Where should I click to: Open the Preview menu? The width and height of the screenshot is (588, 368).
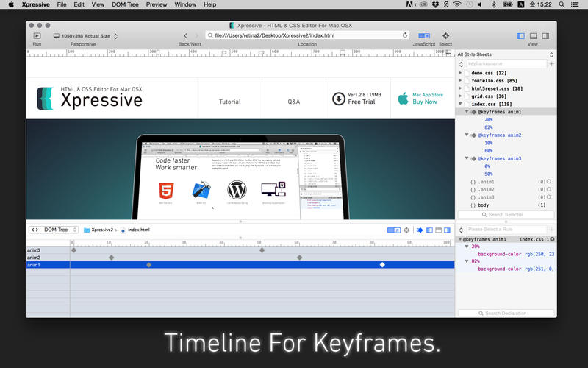pyautogui.click(x=157, y=4)
